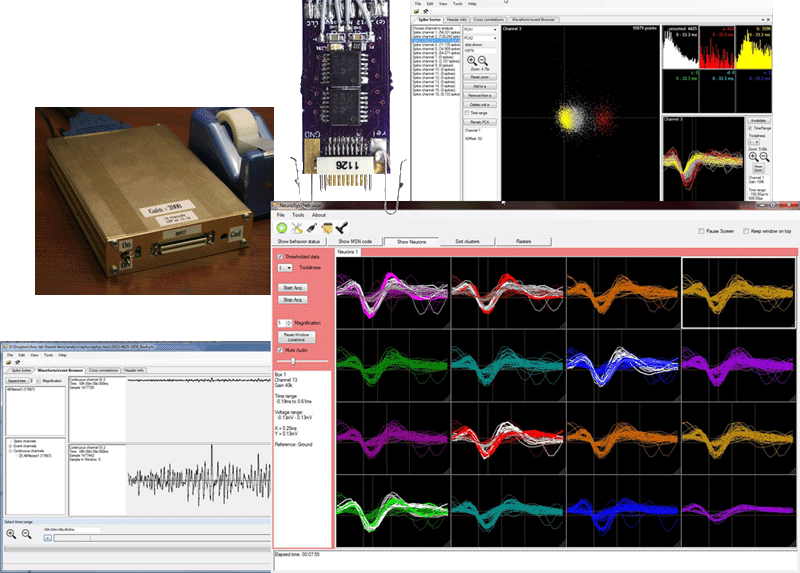
Task: Enable the Pause Screen checkbox
Action: [701, 230]
